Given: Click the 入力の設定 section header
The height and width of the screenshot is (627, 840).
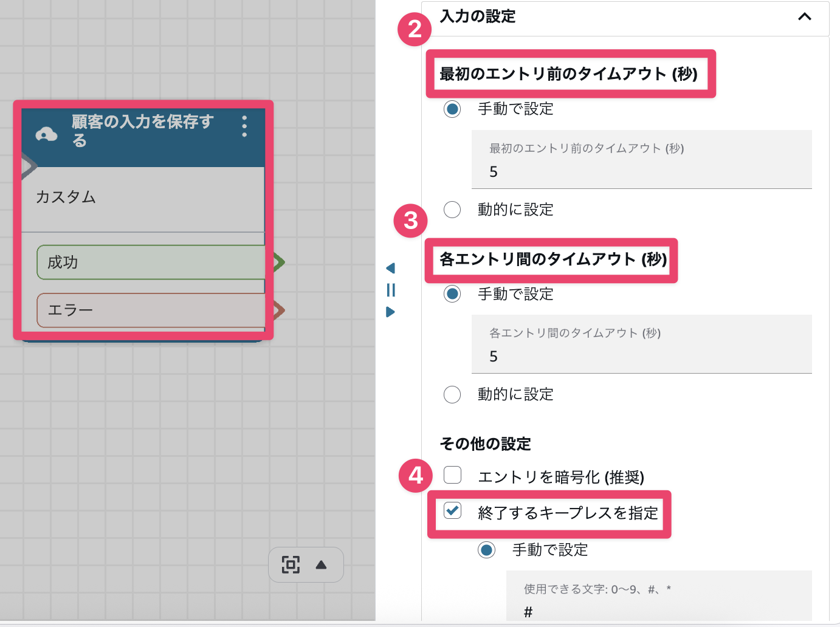Looking at the screenshot, I should (x=625, y=18).
